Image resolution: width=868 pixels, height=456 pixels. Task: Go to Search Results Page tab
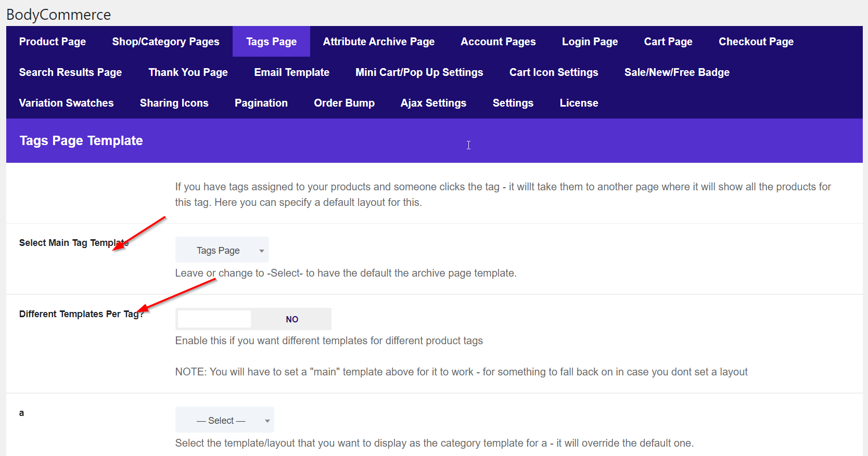(x=70, y=72)
